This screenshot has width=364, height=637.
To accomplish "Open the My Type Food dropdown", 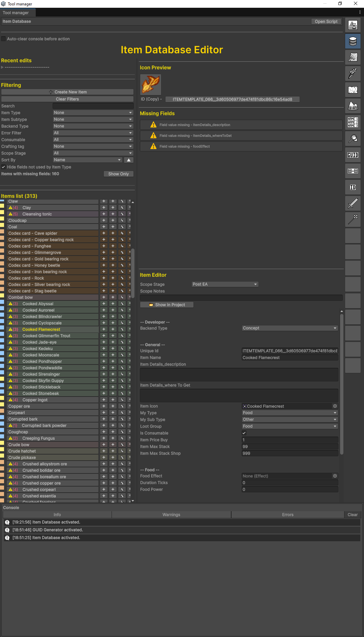I will point(290,413).
